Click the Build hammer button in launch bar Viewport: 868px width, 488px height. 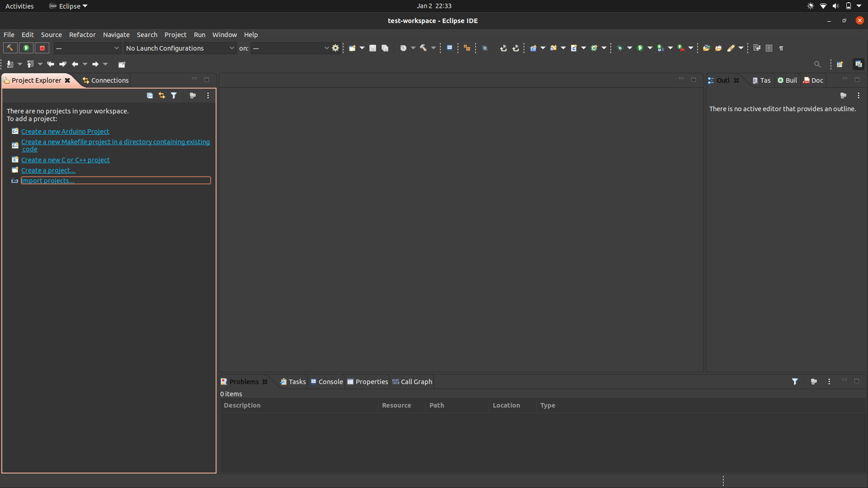pos(10,48)
